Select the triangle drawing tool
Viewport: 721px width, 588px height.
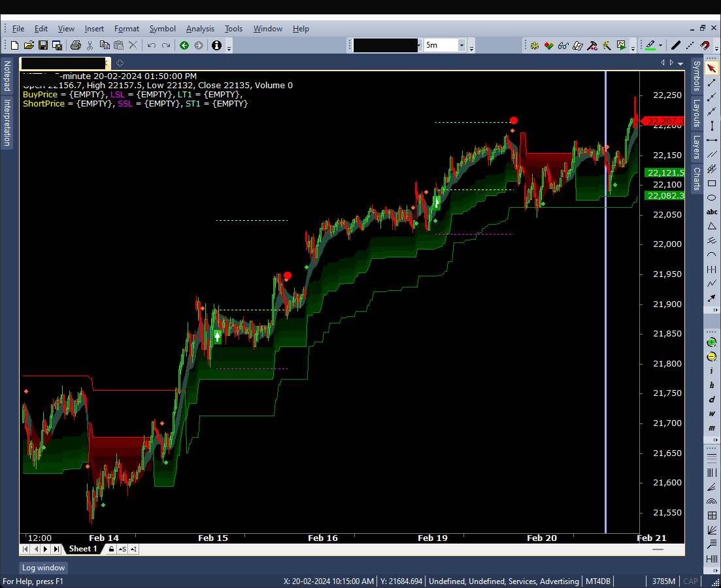[712, 226]
